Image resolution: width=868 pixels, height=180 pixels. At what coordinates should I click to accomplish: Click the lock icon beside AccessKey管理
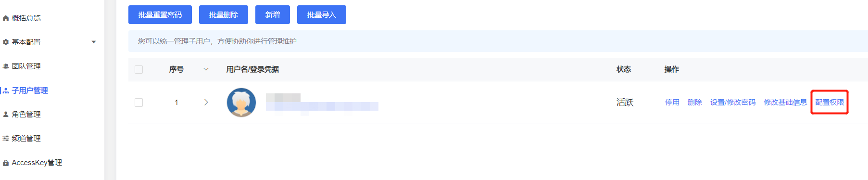point(6,163)
